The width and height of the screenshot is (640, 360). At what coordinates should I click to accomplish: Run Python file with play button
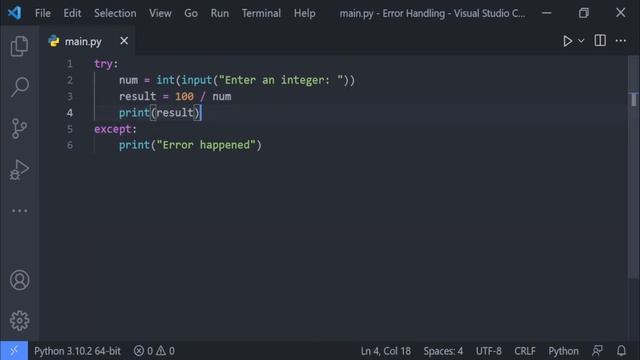[567, 41]
